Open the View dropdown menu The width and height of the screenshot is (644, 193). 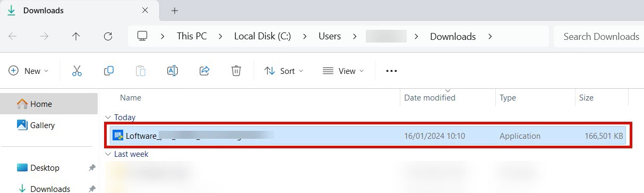(x=344, y=71)
